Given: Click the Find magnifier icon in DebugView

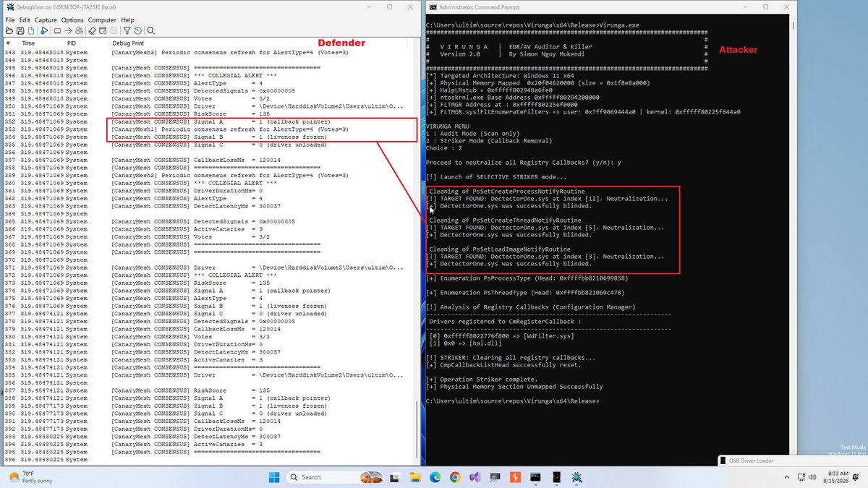Looking at the screenshot, I should tap(150, 31).
